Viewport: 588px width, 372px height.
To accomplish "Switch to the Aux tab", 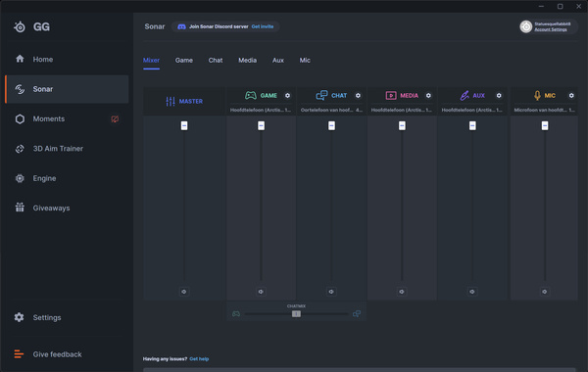I will click(278, 61).
